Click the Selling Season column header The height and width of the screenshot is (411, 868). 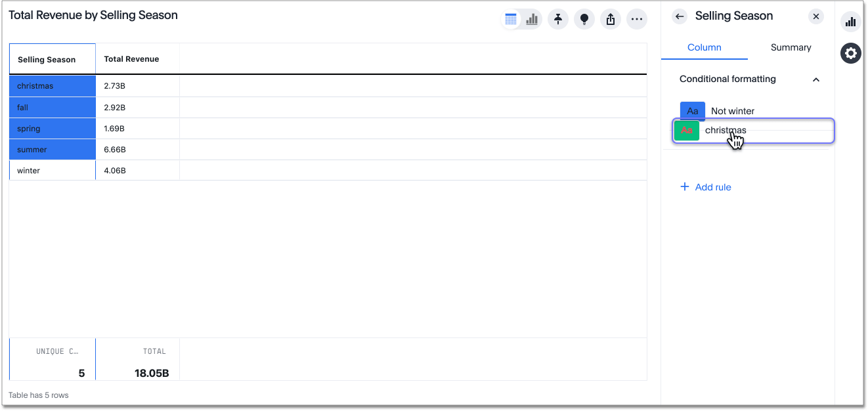(47, 59)
